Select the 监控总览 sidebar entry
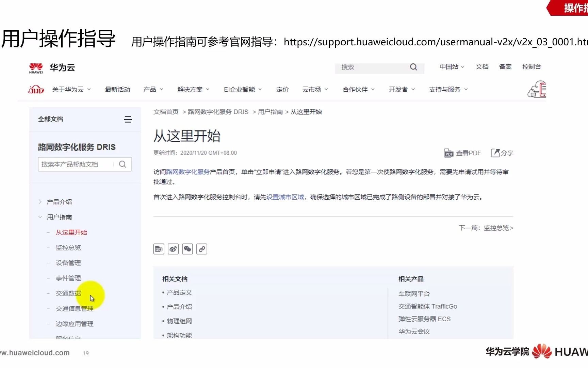This screenshot has height=368, width=588. [x=68, y=247]
